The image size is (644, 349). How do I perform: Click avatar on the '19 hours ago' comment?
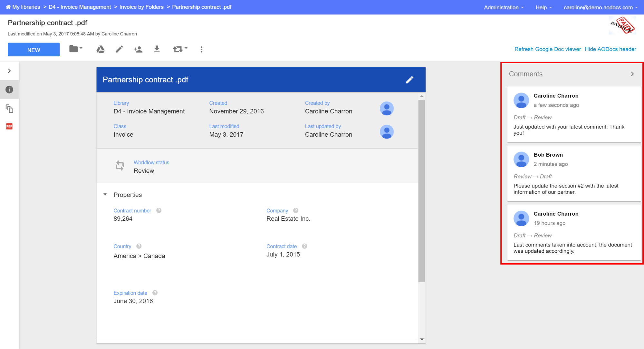(x=521, y=218)
